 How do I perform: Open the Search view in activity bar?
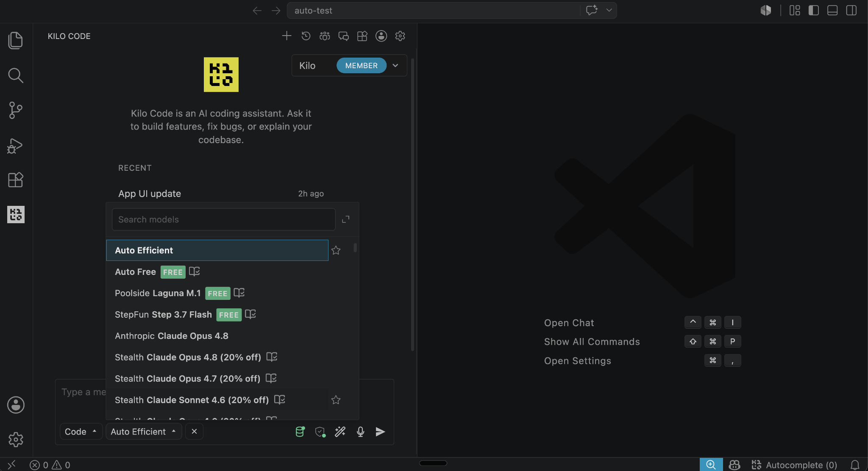(16, 75)
